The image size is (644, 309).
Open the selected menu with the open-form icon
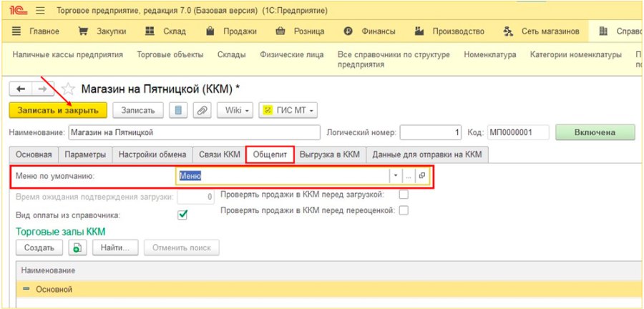[421, 176]
